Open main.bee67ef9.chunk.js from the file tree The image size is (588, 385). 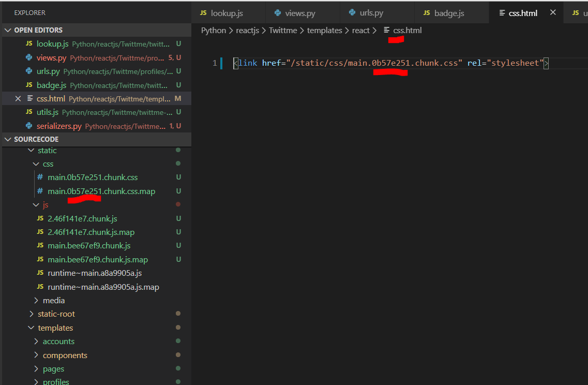(89, 245)
